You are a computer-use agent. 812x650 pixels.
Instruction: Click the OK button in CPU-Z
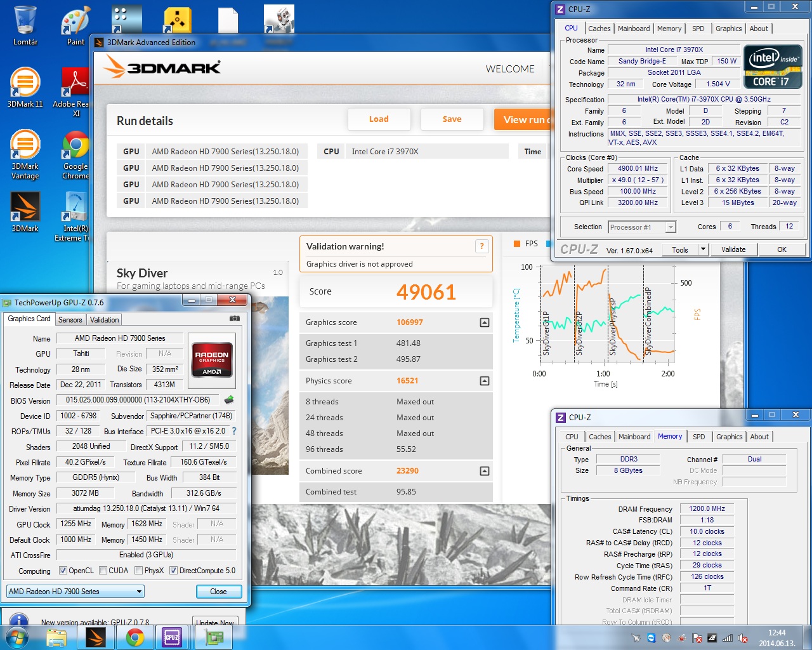click(782, 249)
